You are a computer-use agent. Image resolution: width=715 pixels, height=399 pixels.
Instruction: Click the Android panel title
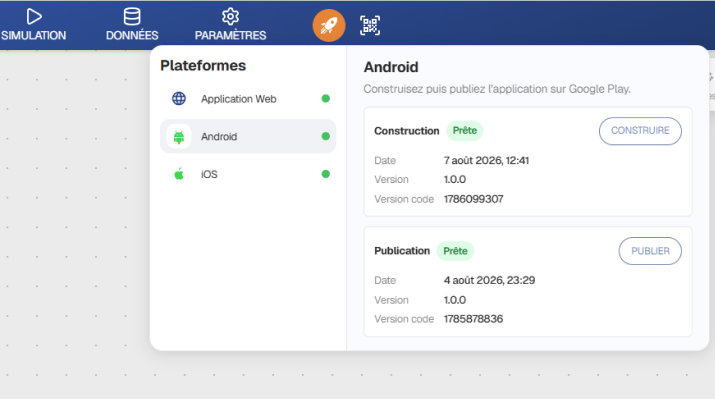point(391,67)
